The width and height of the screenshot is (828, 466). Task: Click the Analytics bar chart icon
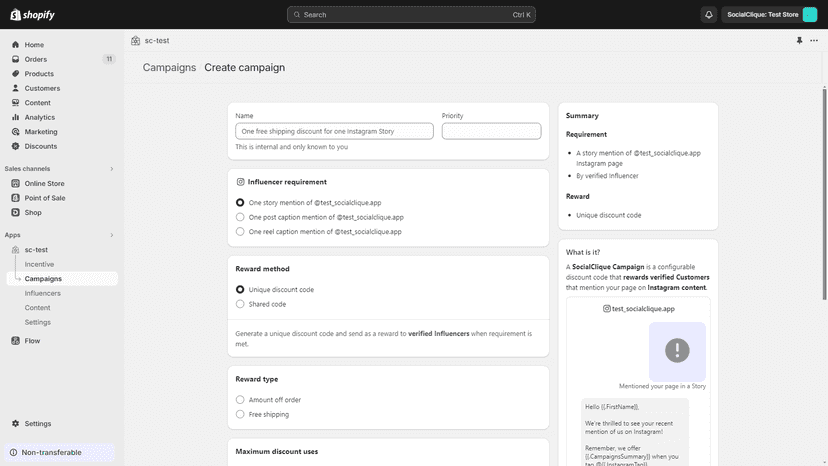(x=15, y=117)
